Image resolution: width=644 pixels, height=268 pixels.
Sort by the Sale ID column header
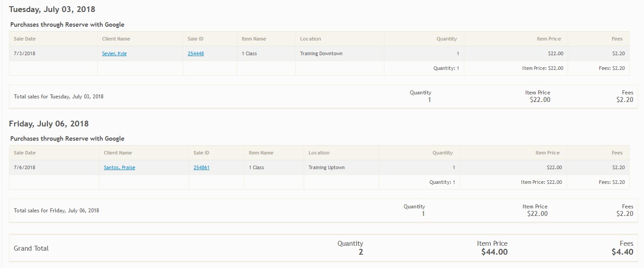195,39
